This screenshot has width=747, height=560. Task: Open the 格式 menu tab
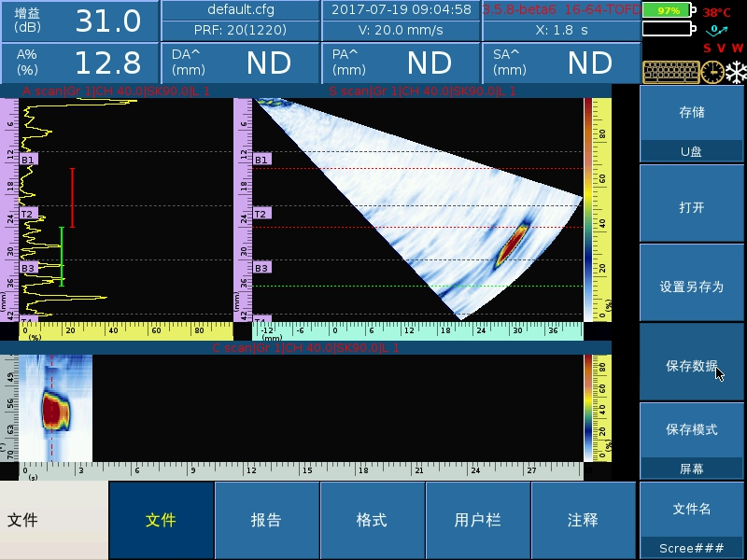pos(373,519)
